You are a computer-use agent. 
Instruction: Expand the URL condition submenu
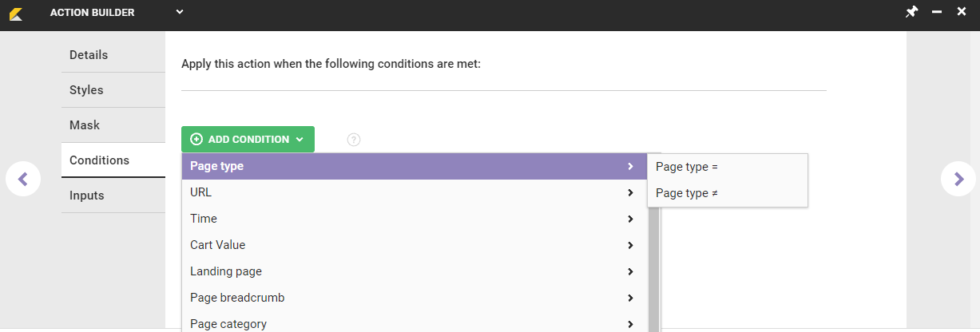coord(415,192)
